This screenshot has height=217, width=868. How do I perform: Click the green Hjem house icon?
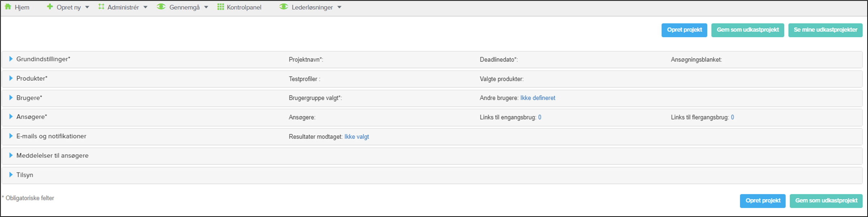(8, 7)
